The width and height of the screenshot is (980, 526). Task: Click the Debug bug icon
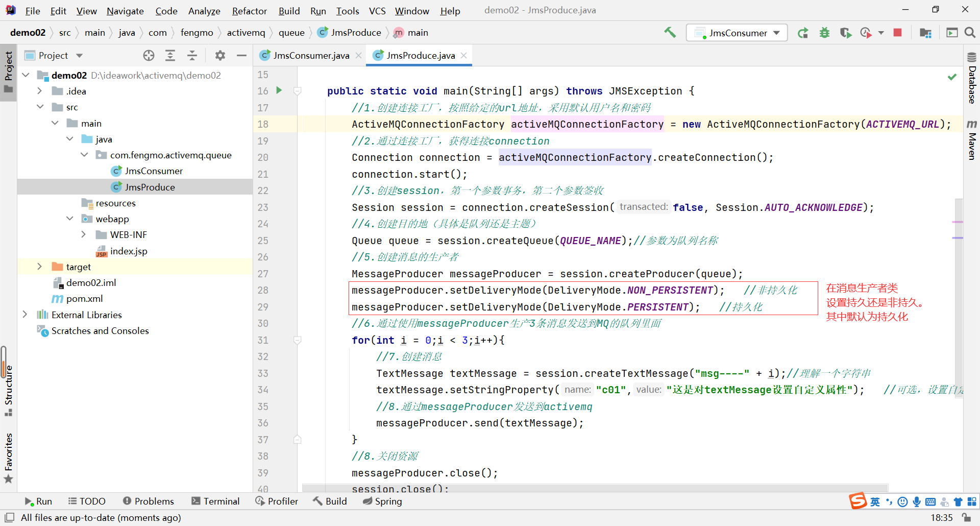coord(824,33)
